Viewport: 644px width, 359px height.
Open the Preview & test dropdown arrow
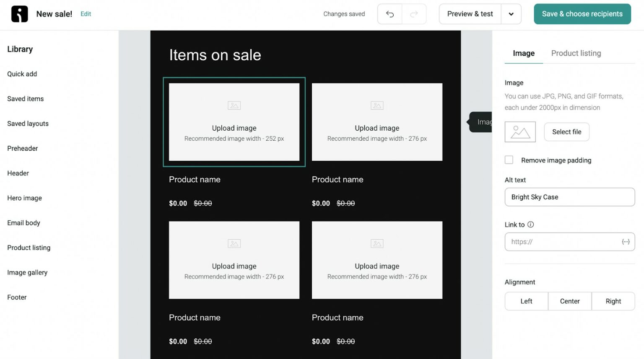pos(511,13)
